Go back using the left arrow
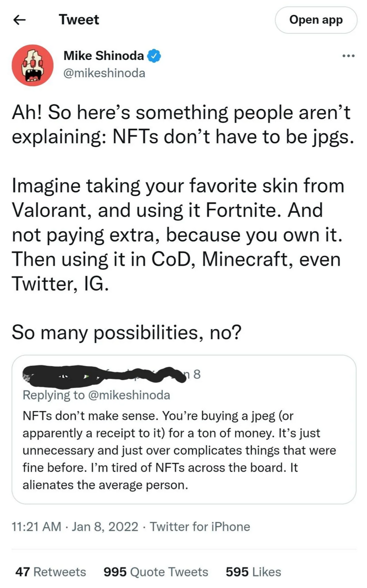This screenshot has height=588, width=367. coord(20,20)
